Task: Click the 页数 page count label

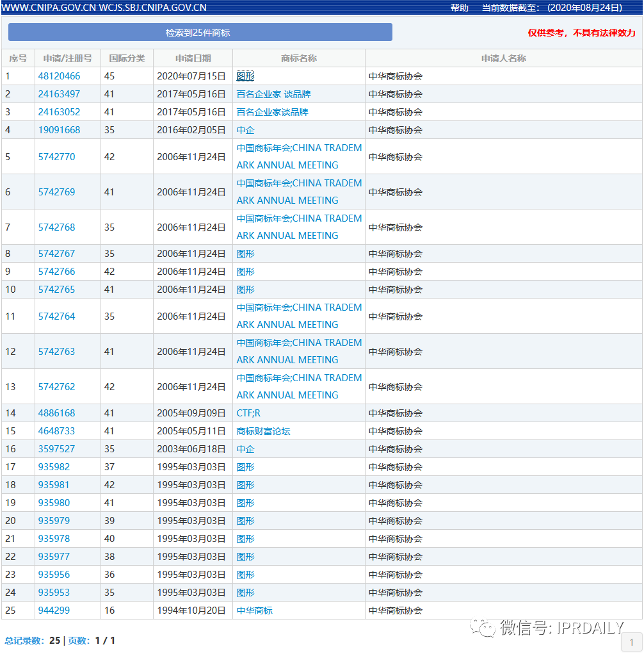Action: tap(78, 641)
